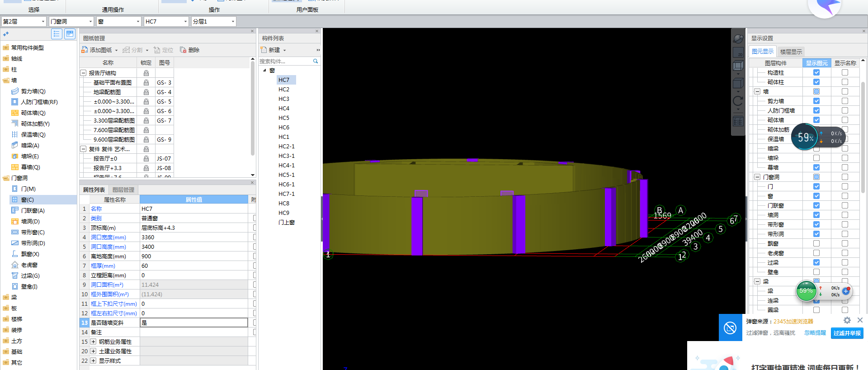The height and width of the screenshot is (370, 868).
Task: Select the 人防门框墙(RF) component
Action: click(39, 102)
